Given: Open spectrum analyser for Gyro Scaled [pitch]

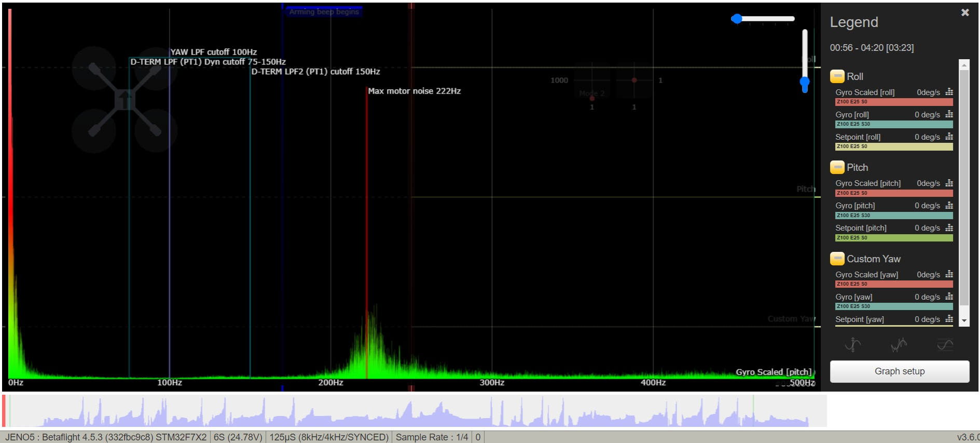Looking at the screenshot, I should [949, 183].
